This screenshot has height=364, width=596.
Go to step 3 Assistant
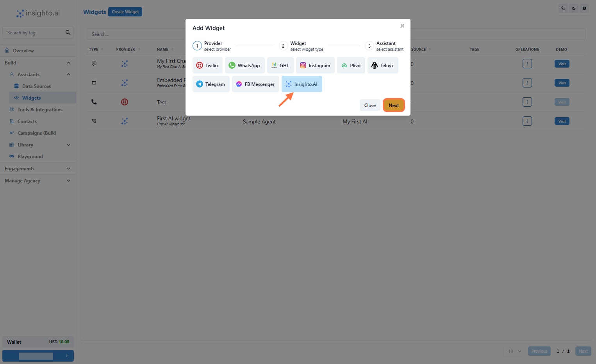384,46
